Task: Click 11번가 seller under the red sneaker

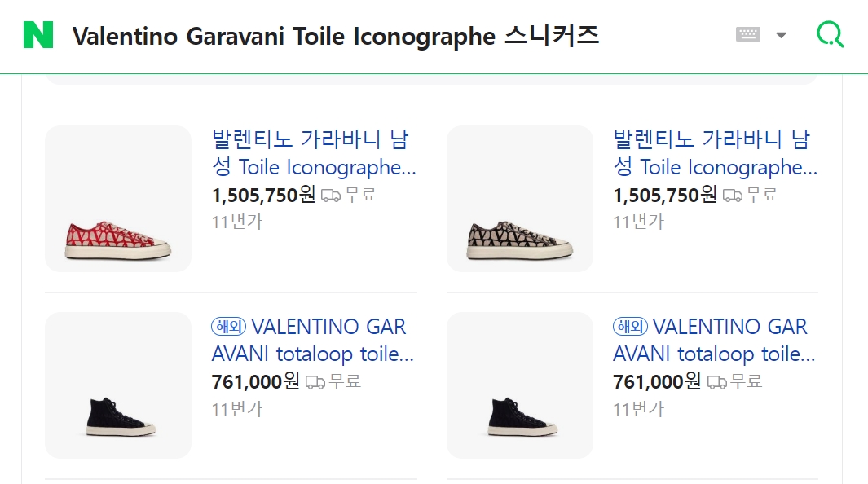Action: [237, 222]
